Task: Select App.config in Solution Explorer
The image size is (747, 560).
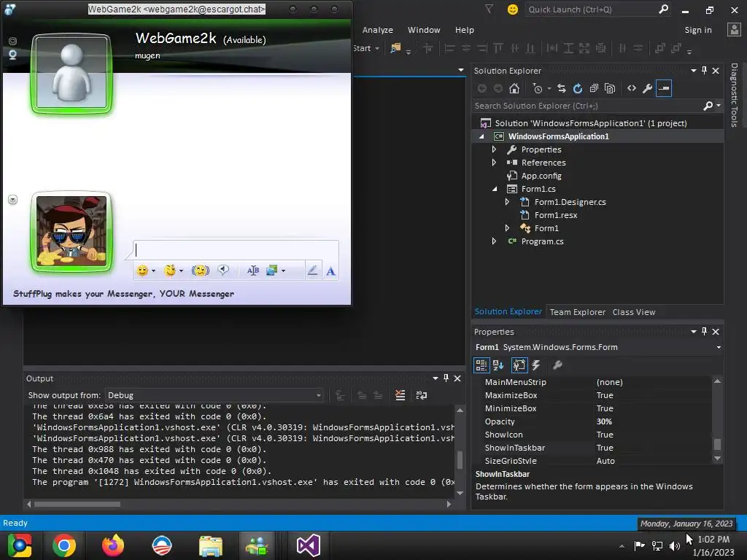Action: [541, 176]
